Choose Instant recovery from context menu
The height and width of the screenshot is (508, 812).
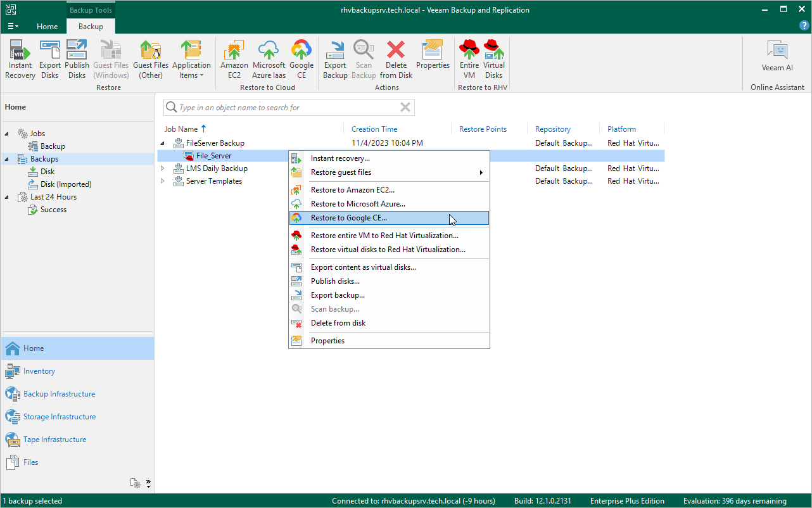390,158
